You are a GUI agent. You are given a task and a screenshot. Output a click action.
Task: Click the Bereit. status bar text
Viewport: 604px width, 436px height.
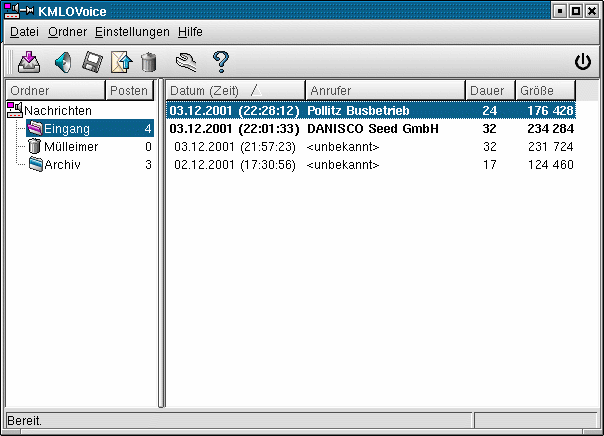tap(24, 421)
